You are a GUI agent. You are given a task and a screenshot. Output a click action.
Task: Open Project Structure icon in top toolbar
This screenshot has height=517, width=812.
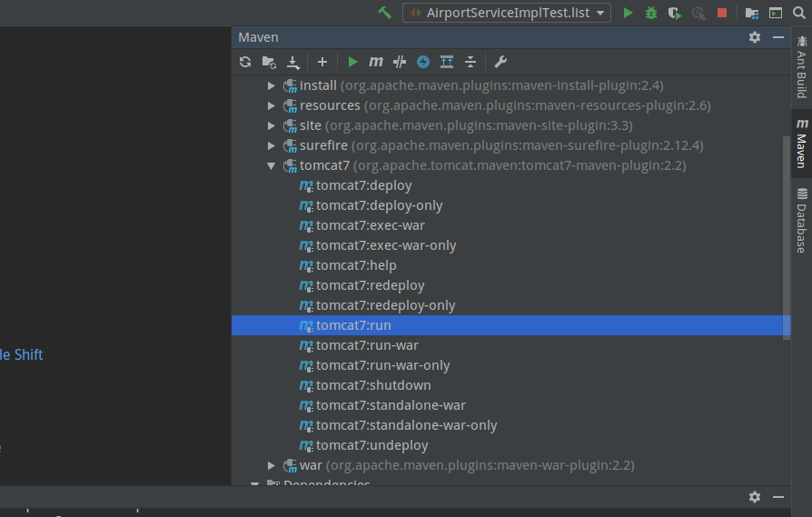pyautogui.click(x=751, y=13)
